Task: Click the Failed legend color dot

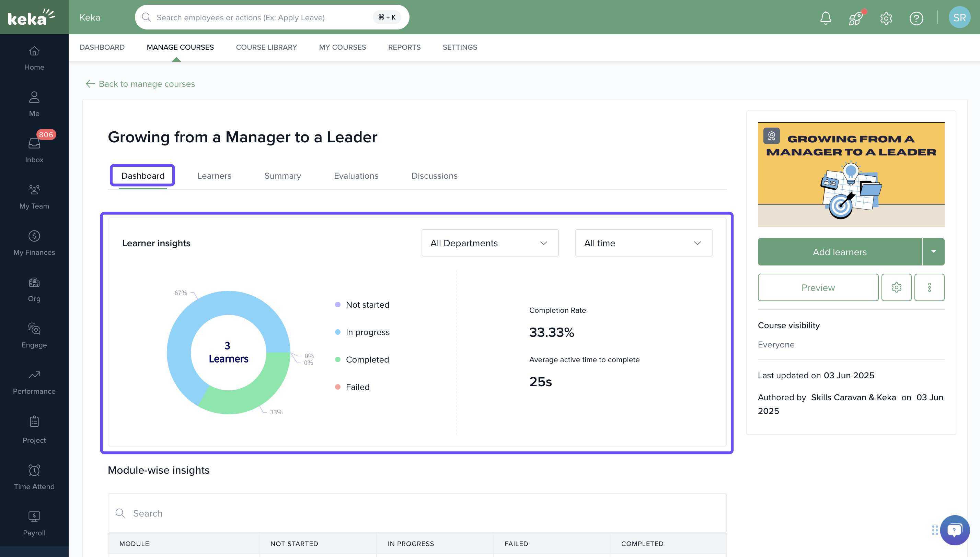Action: 338,387
